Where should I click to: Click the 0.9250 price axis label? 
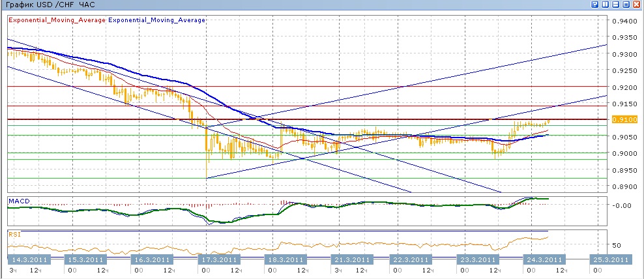pos(624,70)
